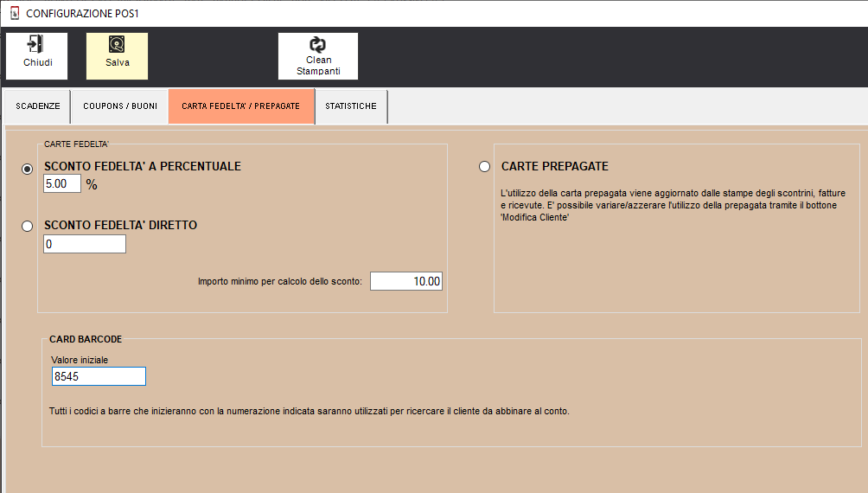Go to the STATISTICHE tab
868x493 pixels.
click(x=351, y=106)
